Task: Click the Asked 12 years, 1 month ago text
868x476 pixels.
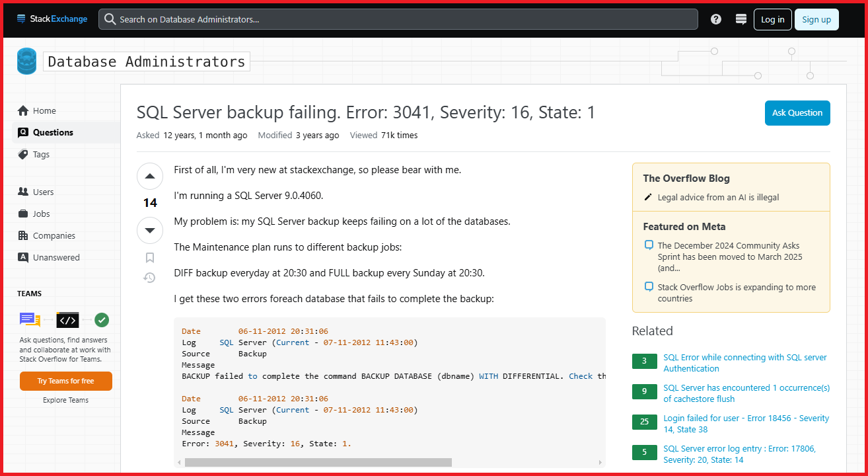Action: point(192,135)
